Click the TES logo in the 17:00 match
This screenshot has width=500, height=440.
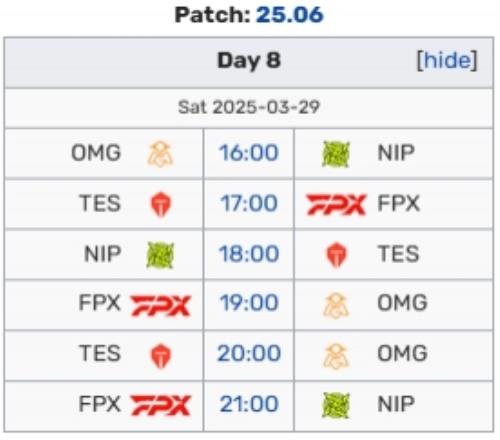click(x=161, y=204)
